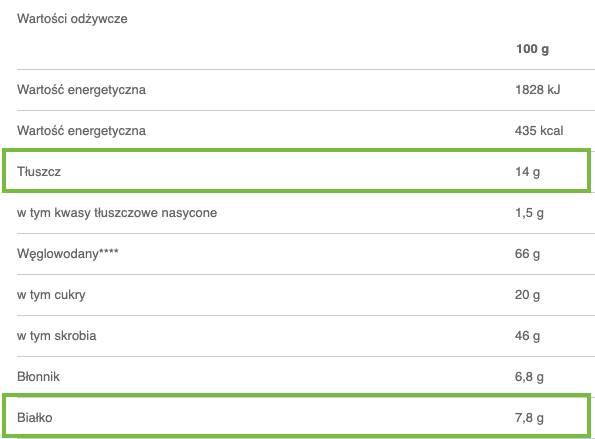This screenshot has width=595, height=439.
Task: Click the first Wartość energetyczna label
Action: click(81, 90)
